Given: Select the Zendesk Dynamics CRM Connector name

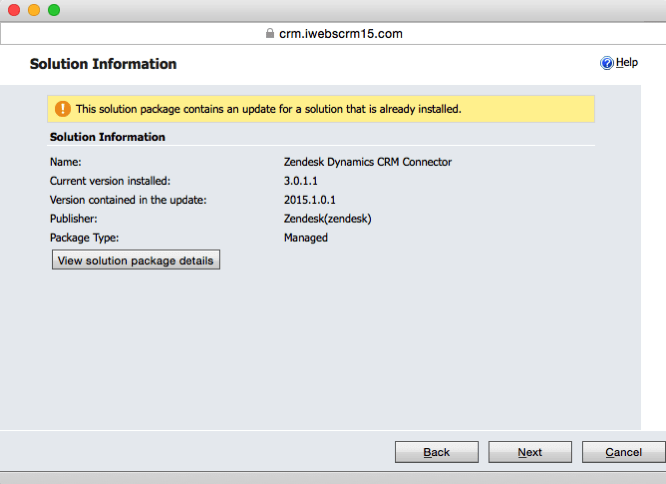Looking at the screenshot, I should click(367, 162).
